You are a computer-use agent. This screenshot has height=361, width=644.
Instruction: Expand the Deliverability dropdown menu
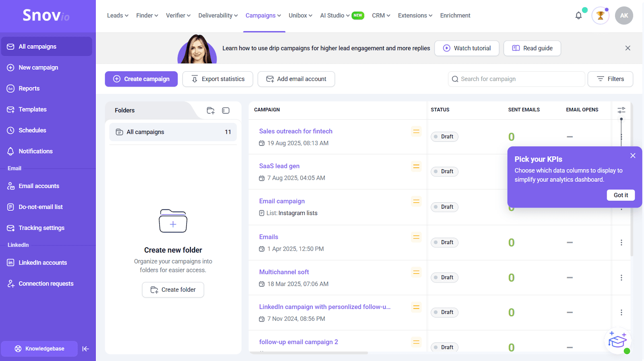click(218, 16)
